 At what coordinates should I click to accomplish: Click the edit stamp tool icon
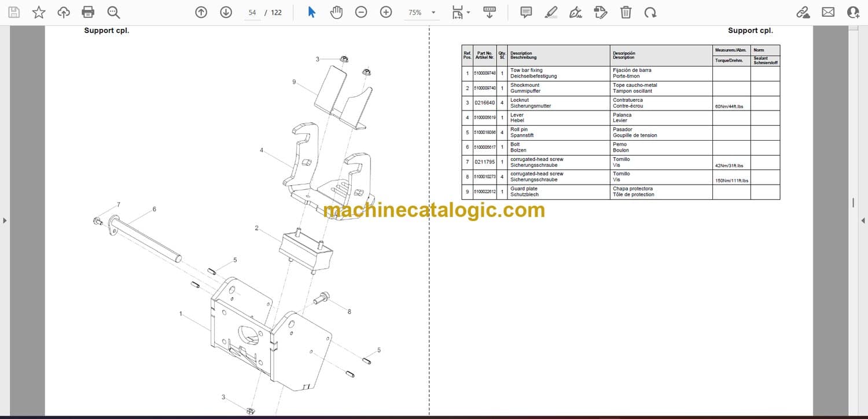pos(601,12)
